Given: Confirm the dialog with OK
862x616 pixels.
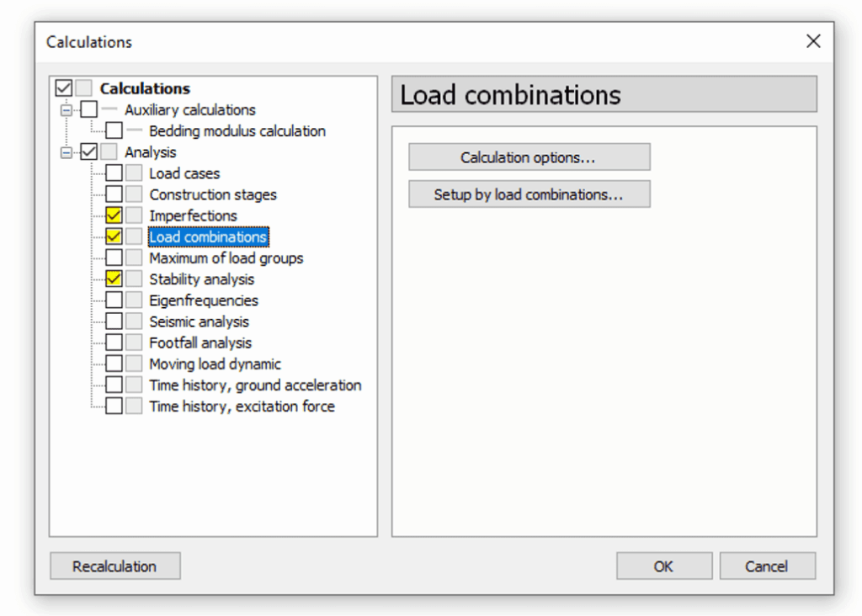Looking at the screenshot, I should 663,566.
